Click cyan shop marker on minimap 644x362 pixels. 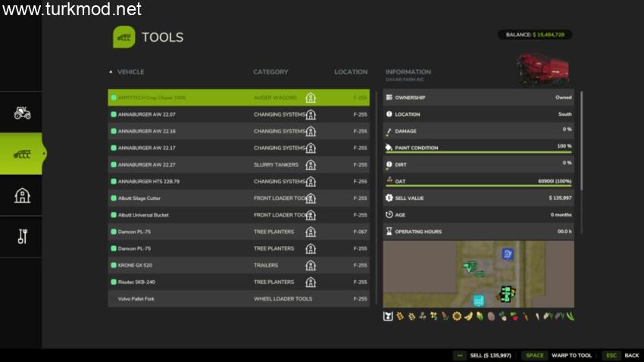coord(479,301)
